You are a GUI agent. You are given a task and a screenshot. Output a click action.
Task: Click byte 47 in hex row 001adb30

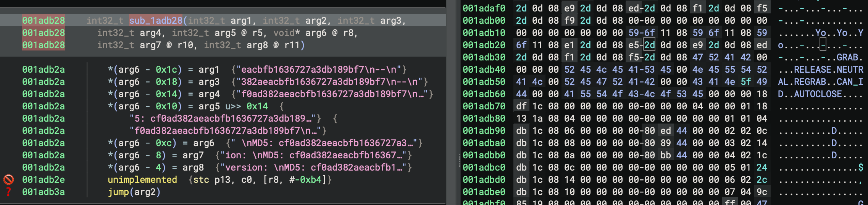[x=698, y=57]
